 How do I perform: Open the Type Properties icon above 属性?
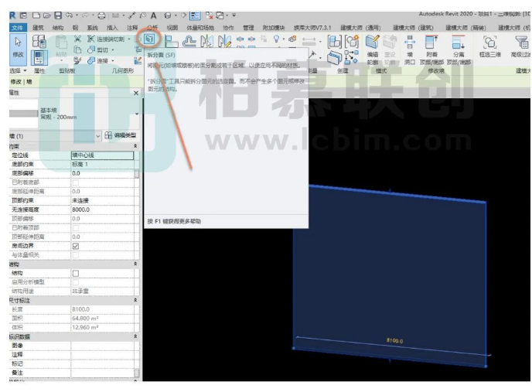pos(39,42)
